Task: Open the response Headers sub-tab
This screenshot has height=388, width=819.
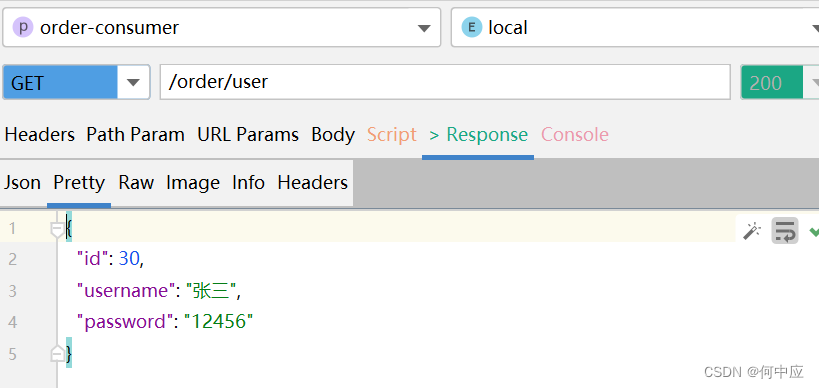Action: click(312, 183)
